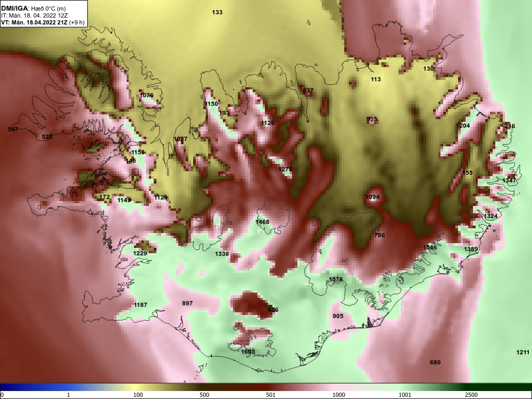Screen dimensions: 532x399
Task: Click the value 1076 on the map
Action: [147, 95]
